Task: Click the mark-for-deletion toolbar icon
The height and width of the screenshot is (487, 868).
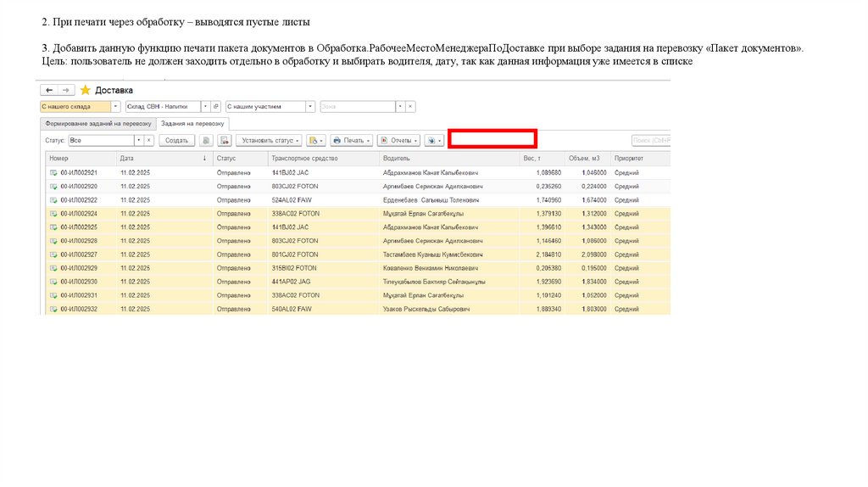Action: (x=224, y=141)
